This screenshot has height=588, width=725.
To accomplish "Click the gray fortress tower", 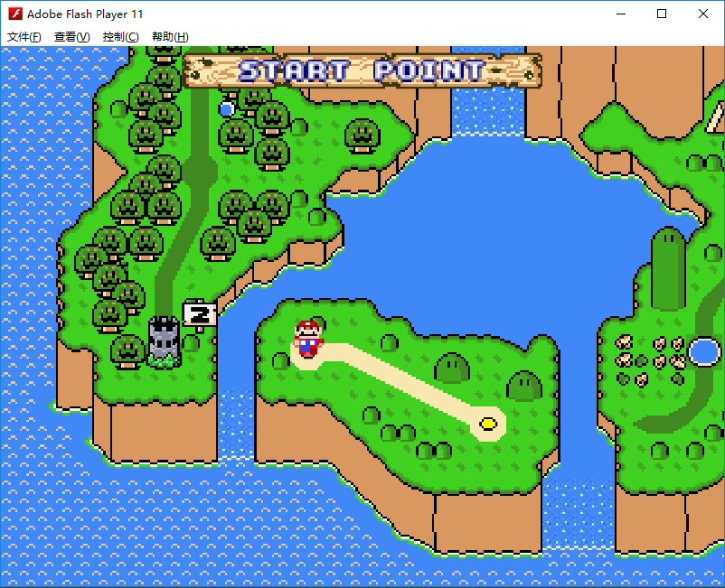I will [x=164, y=341].
